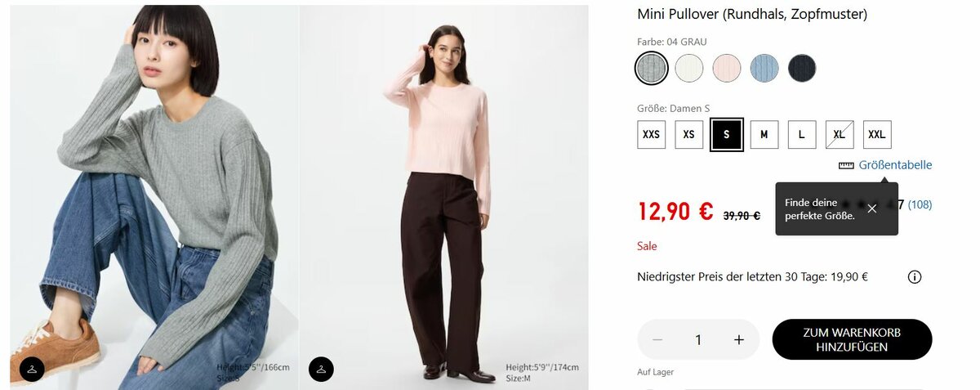Increase quantity with plus button
Viewport: 980px width, 390px height.
[739, 340]
